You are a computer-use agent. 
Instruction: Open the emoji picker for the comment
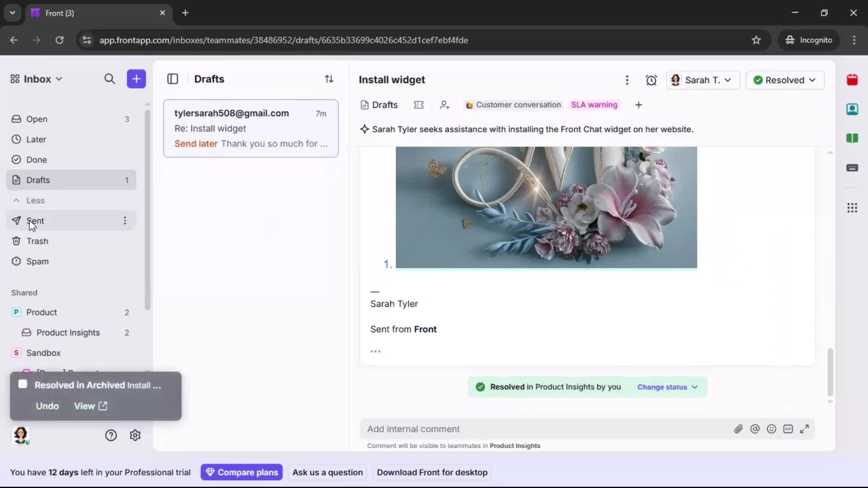pos(772,429)
